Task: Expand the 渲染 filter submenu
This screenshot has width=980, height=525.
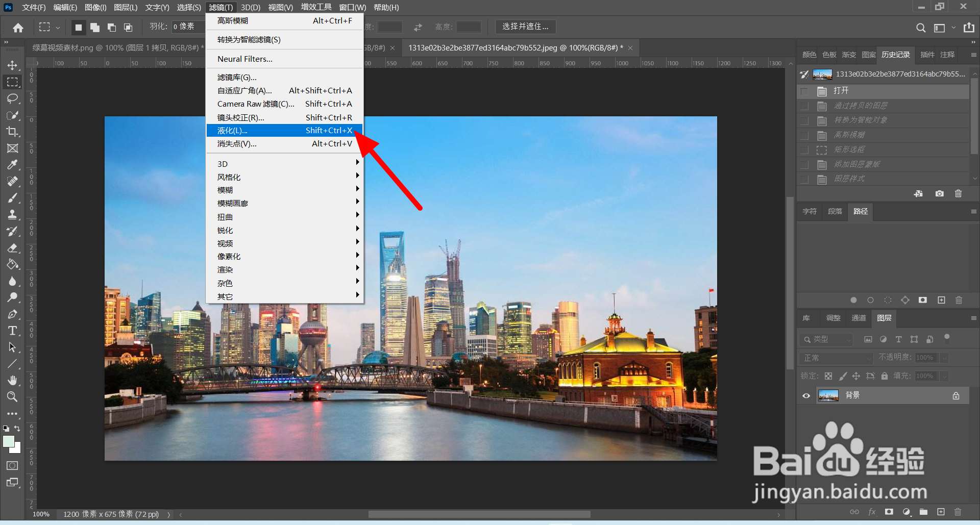Action: coord(284,269)
